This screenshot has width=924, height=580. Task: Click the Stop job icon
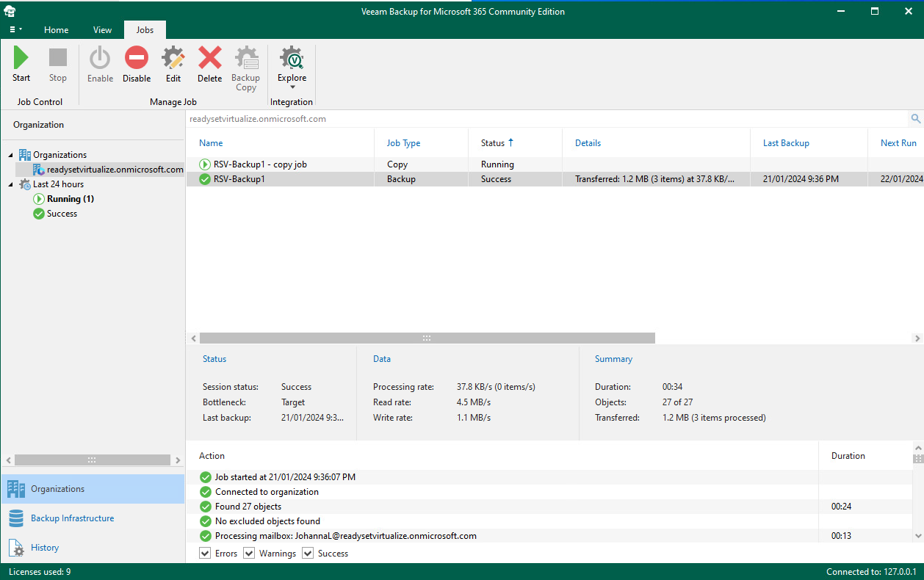tap(58, 58)
